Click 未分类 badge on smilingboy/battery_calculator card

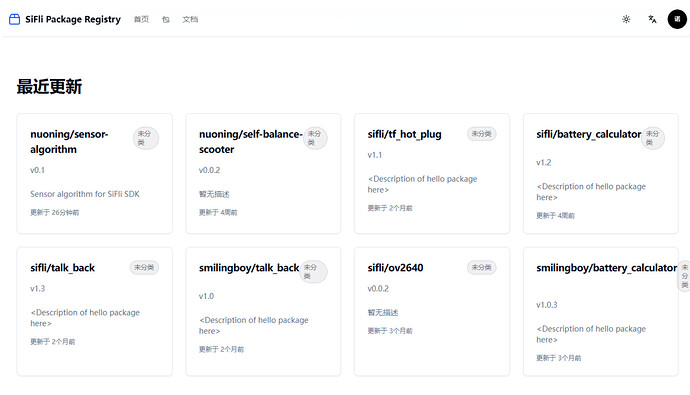(684, 276)
